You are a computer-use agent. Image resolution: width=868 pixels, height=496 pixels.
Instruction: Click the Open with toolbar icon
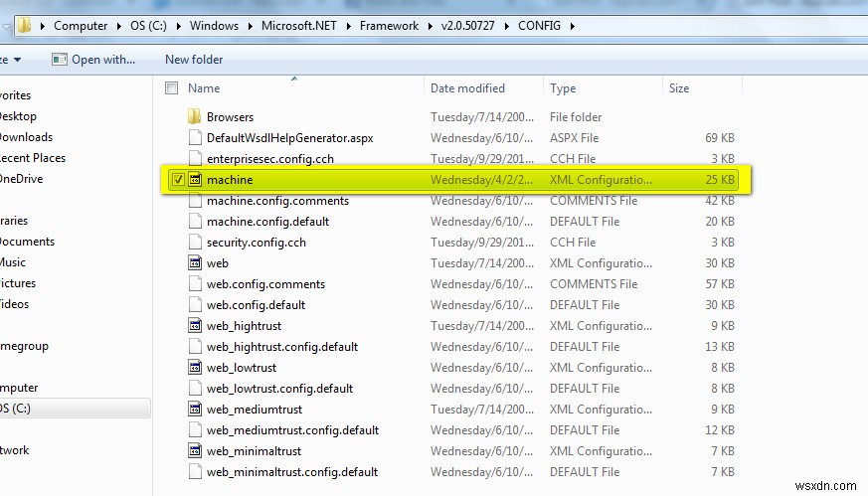coord(60,60)
